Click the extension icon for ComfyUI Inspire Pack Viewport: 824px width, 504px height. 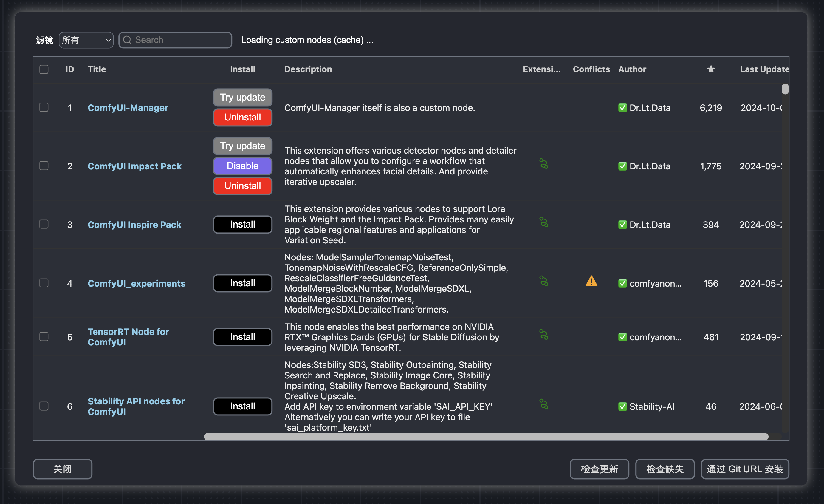coord(543,222)
